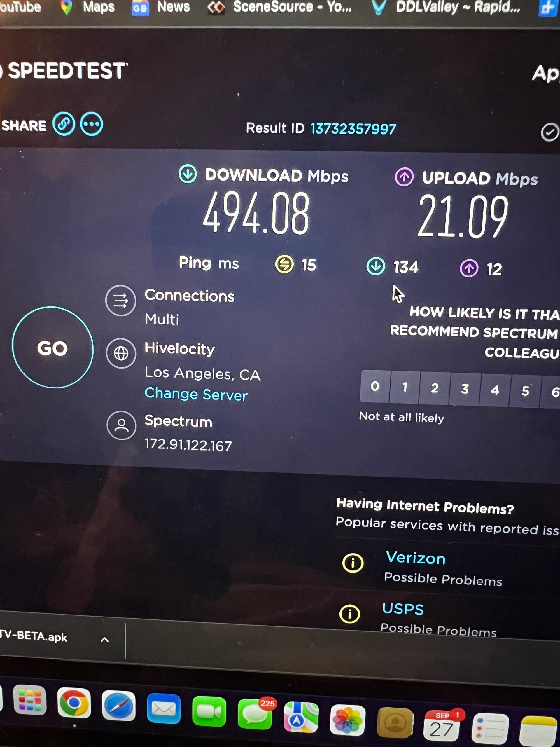Click the Spectrum provider user icon
This screenshot has height=747, width=560.
coord(122,425)
